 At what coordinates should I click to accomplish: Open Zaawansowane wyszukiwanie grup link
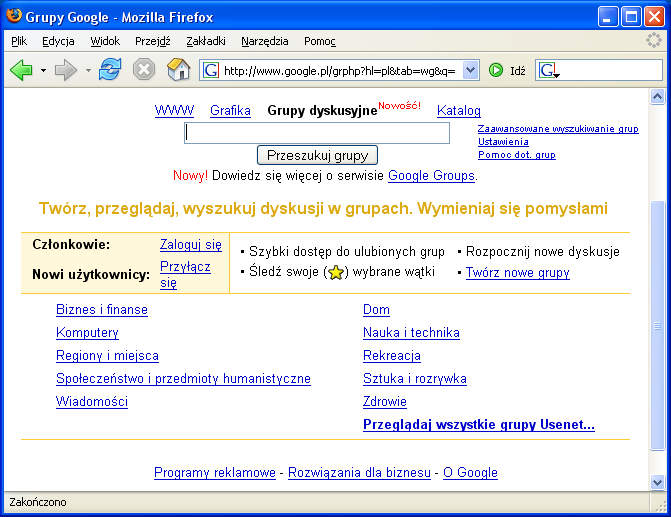point(558,129)
